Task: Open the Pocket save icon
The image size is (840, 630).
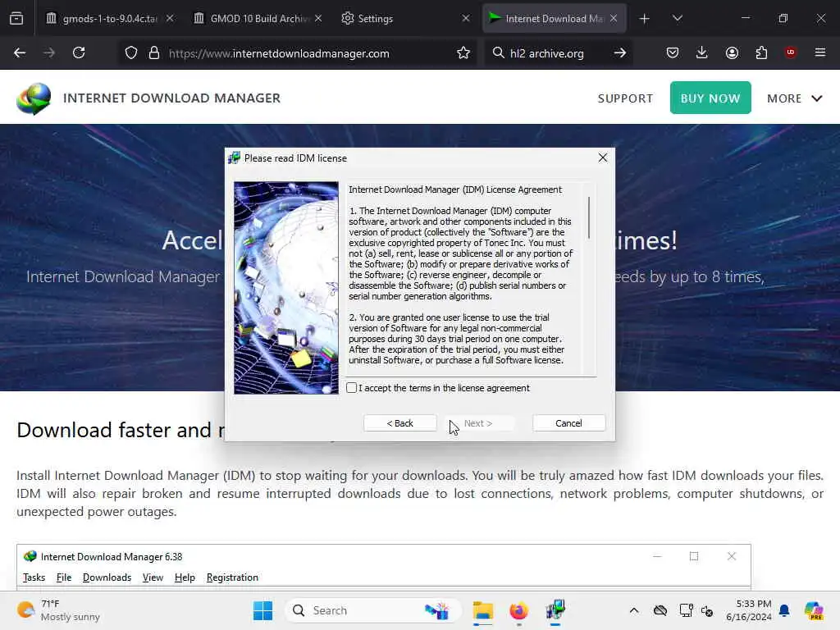Action: (x=673, y=52)
